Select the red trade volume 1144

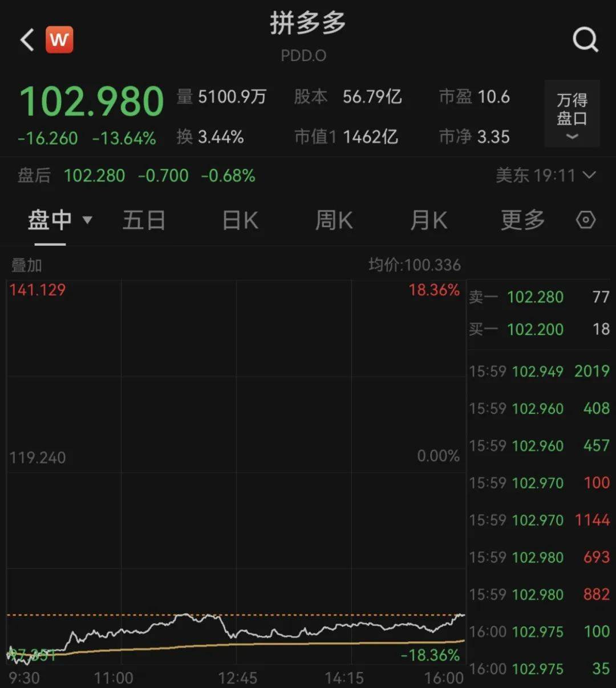(592, 520)
